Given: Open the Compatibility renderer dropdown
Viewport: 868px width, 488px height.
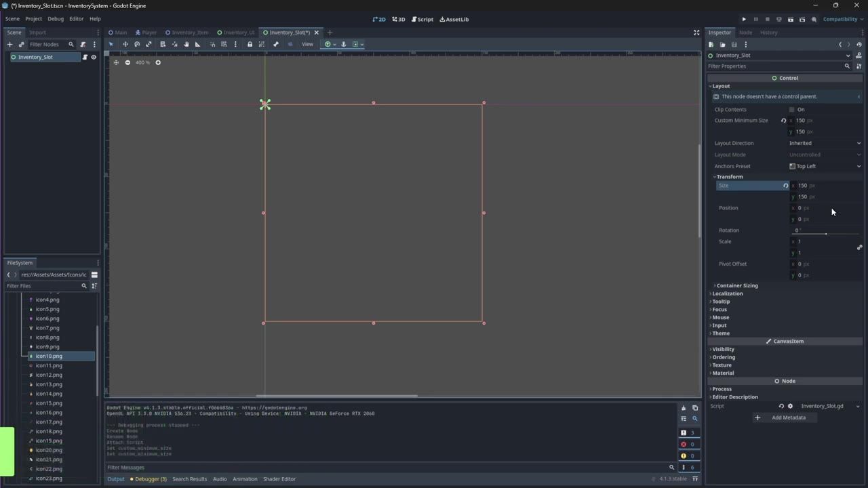Looking at the screenshot, I should pos(843,19).
